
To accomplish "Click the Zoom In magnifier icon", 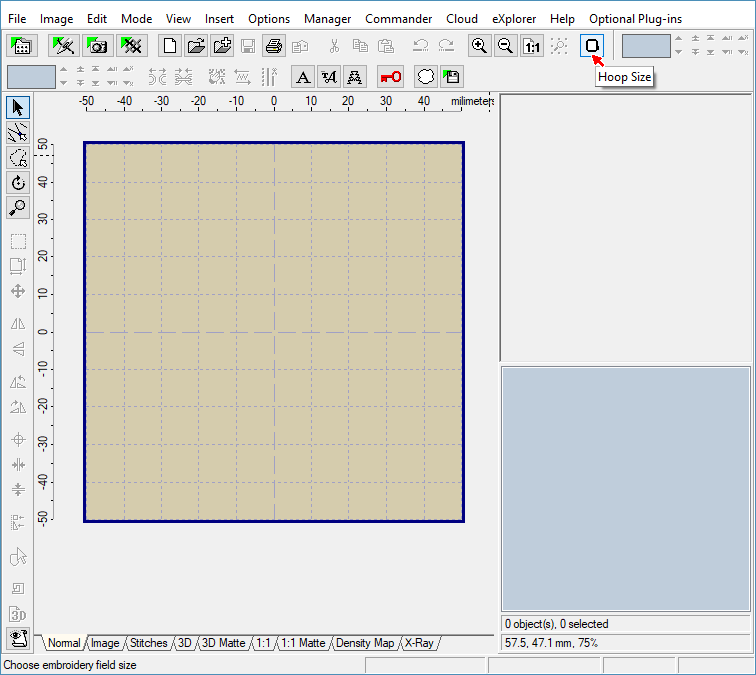I will (x=480, y=46).
